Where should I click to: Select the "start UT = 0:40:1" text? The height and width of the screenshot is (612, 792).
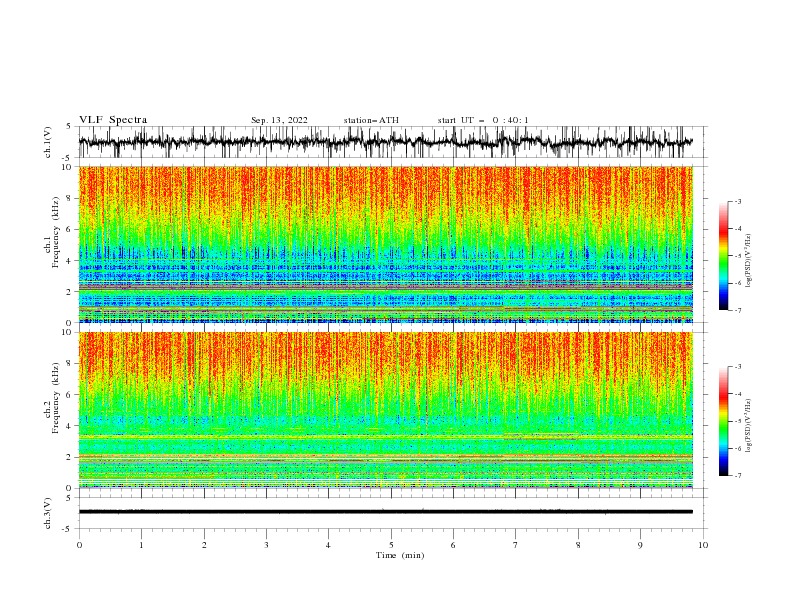(483, 120)
